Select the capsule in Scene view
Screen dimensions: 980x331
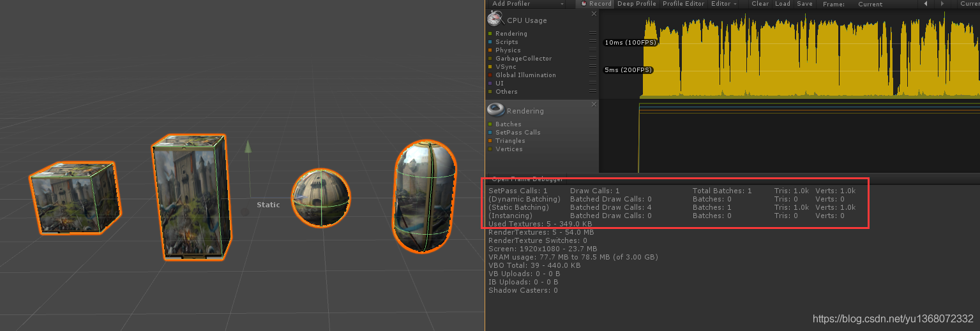(x=425, y=197)
